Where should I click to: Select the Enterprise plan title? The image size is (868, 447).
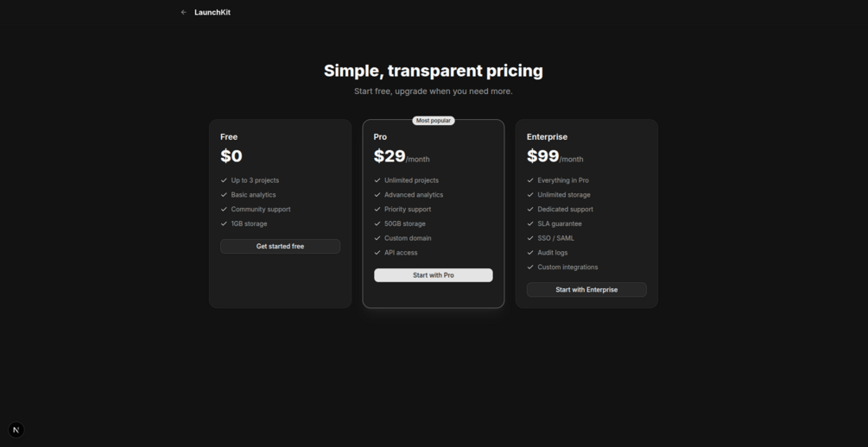[x=547, y=137]
